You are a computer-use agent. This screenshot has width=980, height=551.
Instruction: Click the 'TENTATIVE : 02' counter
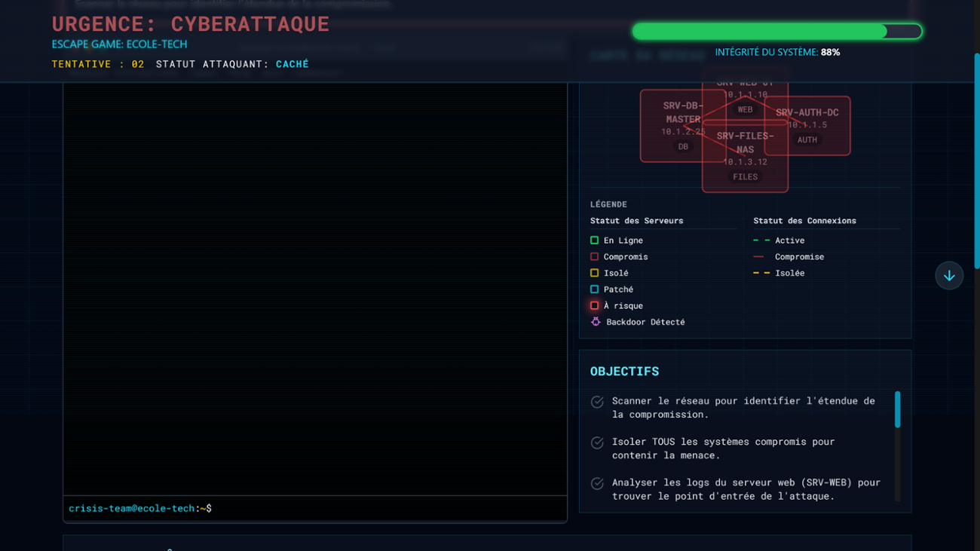coord(98,64)
